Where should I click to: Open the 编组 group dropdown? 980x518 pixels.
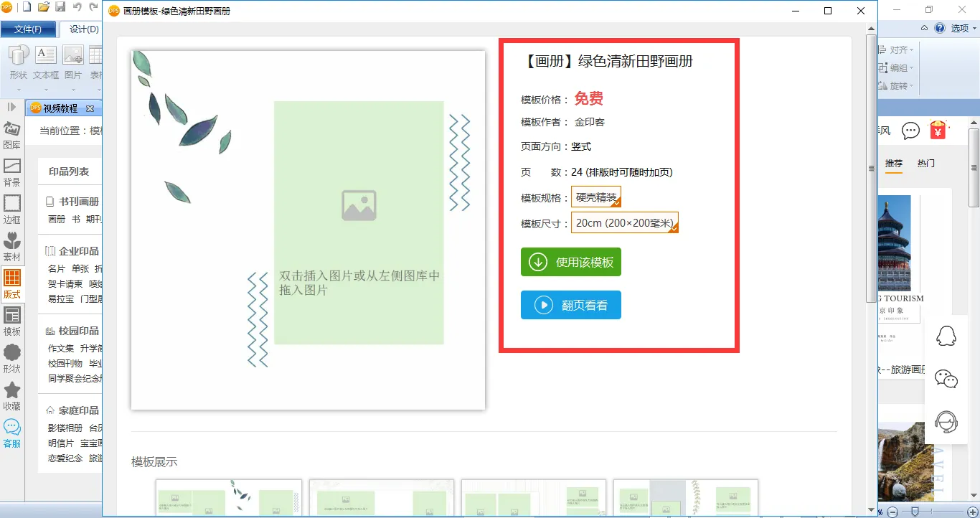pos(897,68)
